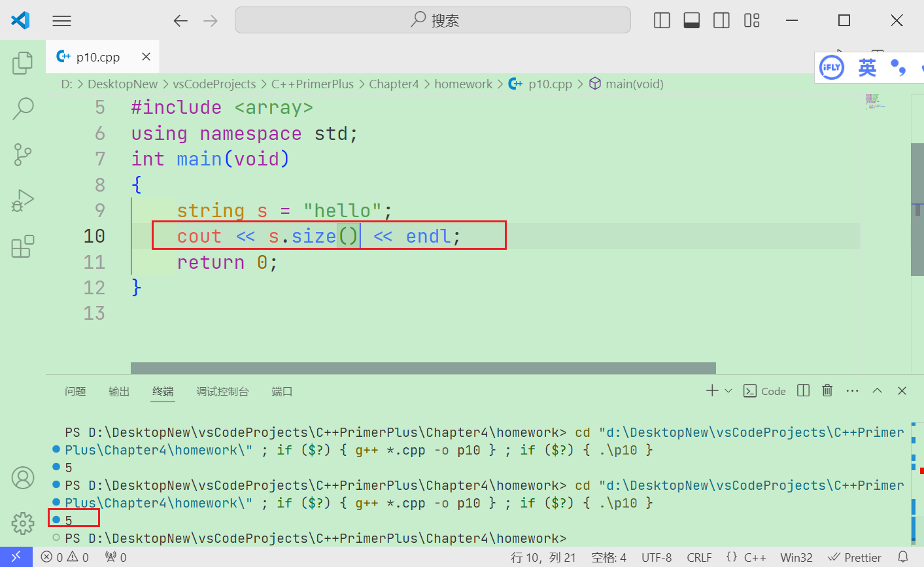Click the iFLY input method icon

832,67
